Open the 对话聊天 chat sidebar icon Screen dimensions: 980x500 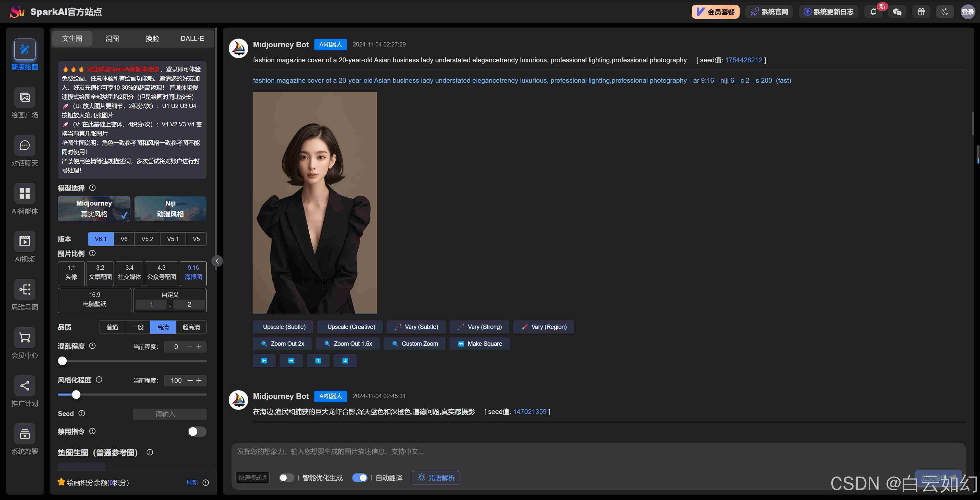25,146
